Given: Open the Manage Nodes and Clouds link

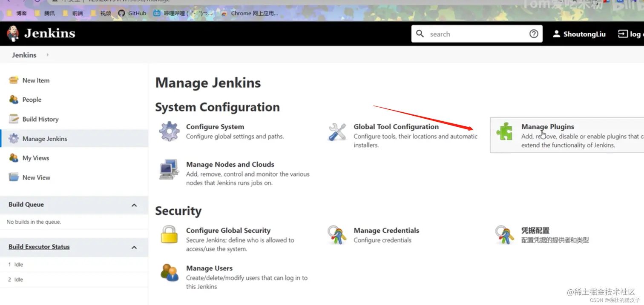Looking at the screenshot, I should tap(230, 165).
